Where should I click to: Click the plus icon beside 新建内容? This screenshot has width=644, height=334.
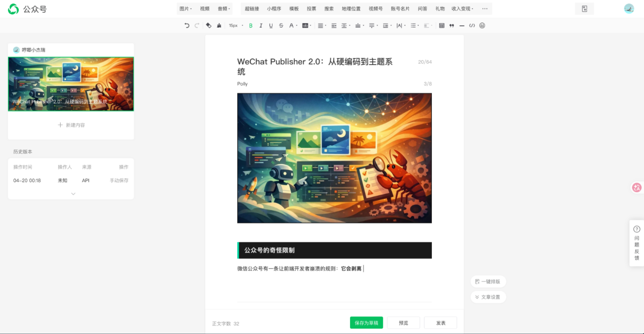[60, 125]
